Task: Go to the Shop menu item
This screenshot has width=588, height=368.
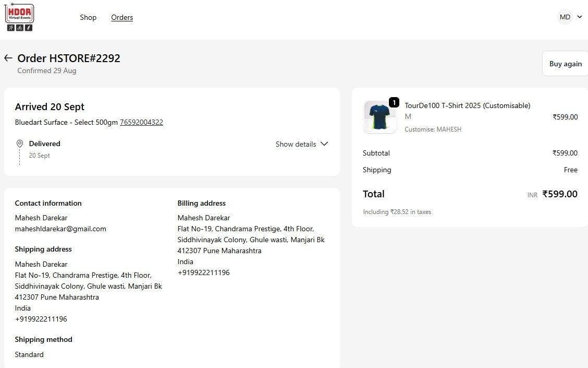Action: [88, 17]
